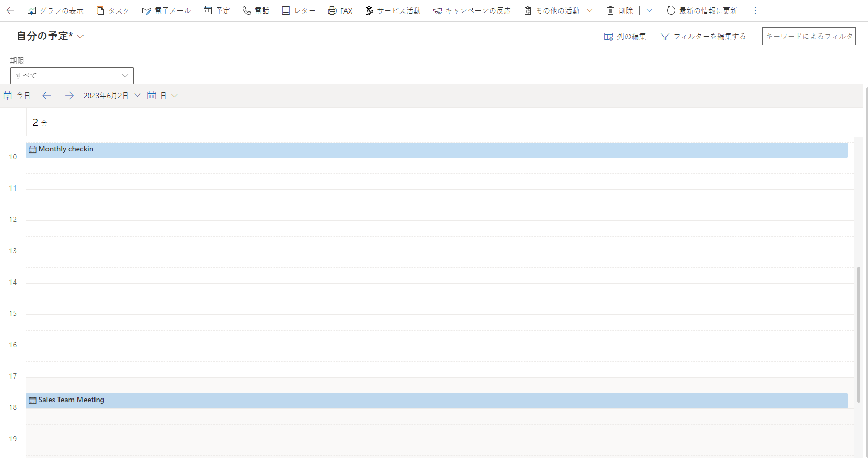Screen dimensions: 868x458
Task: Open 列の編集 column editor
Action: 625,37
